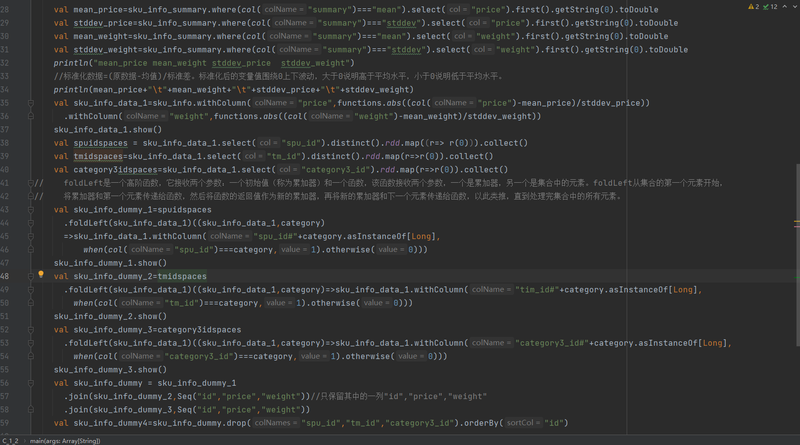Image resolution: width=800 pixels, height=445 pixels.
Task: Collapse fold marker on line 52
Action: (x=31, y=330)
